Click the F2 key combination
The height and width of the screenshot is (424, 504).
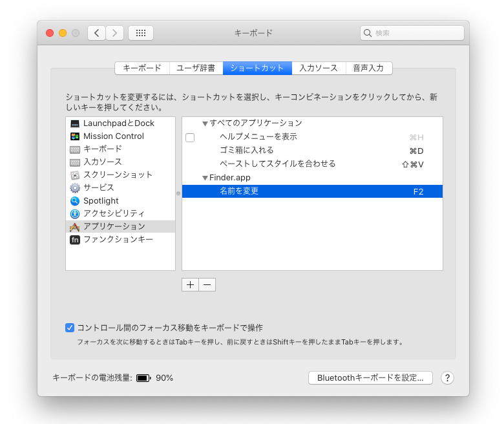[x=418, y=192]
